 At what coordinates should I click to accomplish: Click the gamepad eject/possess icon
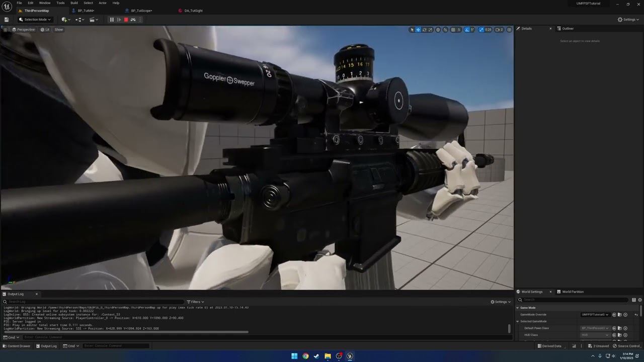(133, 20)
